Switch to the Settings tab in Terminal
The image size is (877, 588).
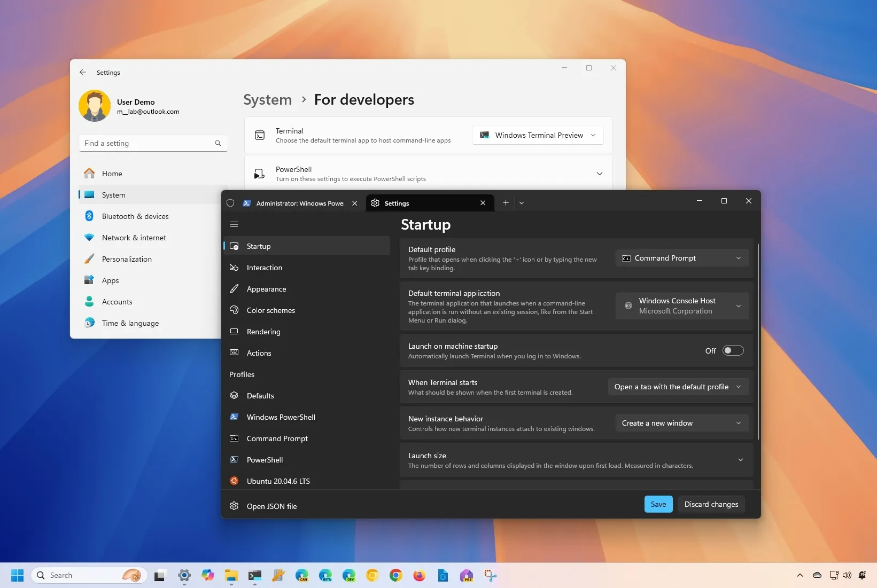click(x=429, y=203)
